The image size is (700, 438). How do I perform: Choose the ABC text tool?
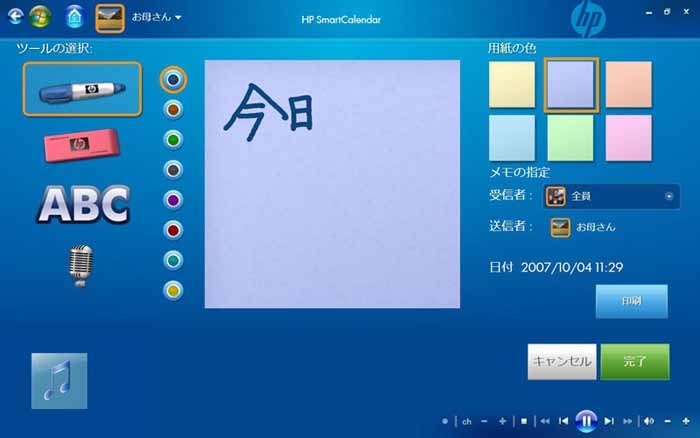[x=83, y=204]
